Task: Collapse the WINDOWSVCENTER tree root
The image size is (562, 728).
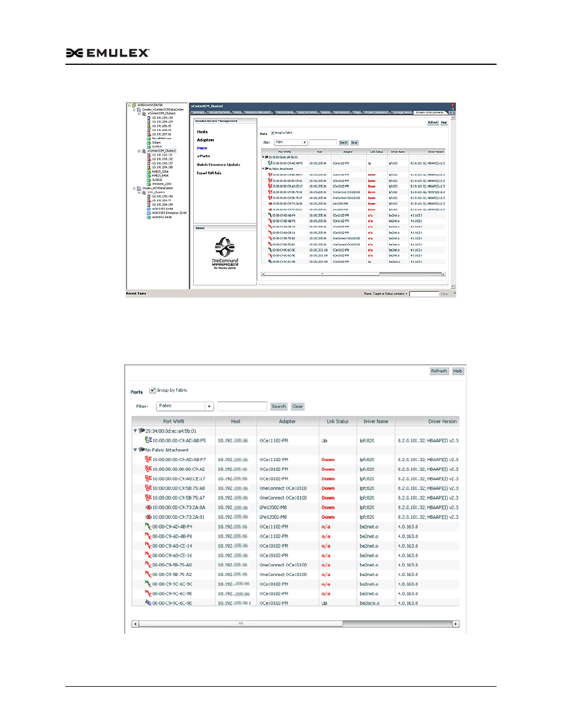Action: pyautogui.click(x=129, y=106)
